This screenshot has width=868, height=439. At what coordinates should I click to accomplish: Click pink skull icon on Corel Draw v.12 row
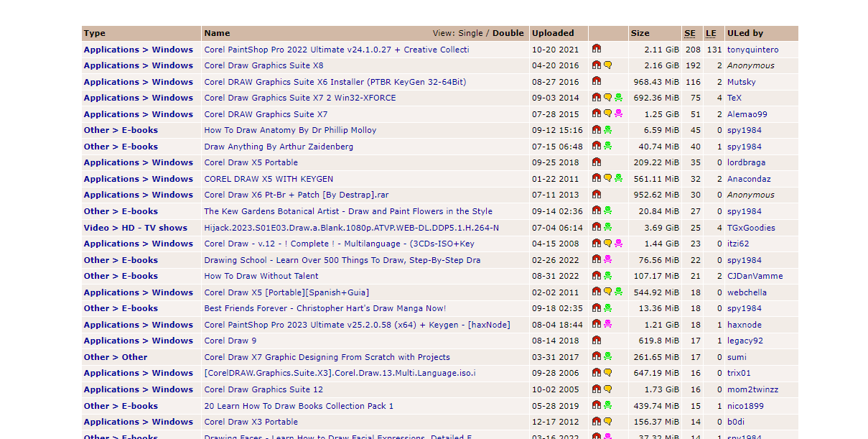click(618, 244)
